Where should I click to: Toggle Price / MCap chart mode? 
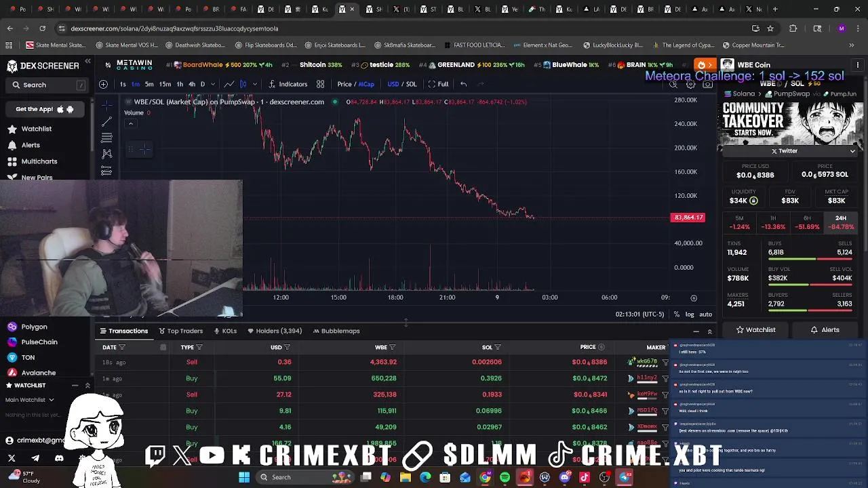click(x=356, y=84)
